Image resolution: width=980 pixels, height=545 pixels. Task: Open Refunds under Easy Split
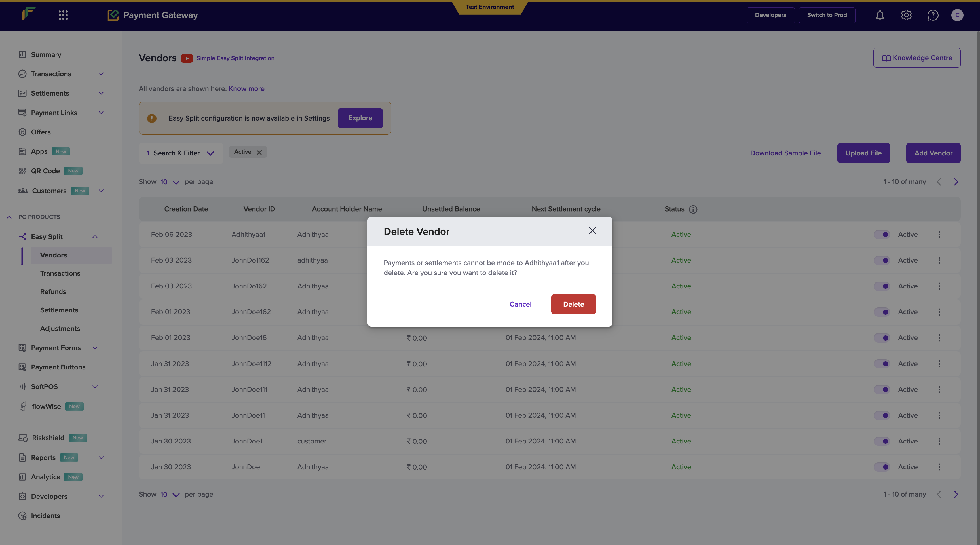click(53, 292)
